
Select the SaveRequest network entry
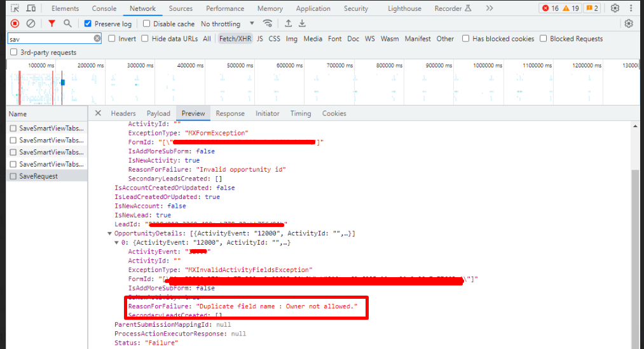(38, 176)
